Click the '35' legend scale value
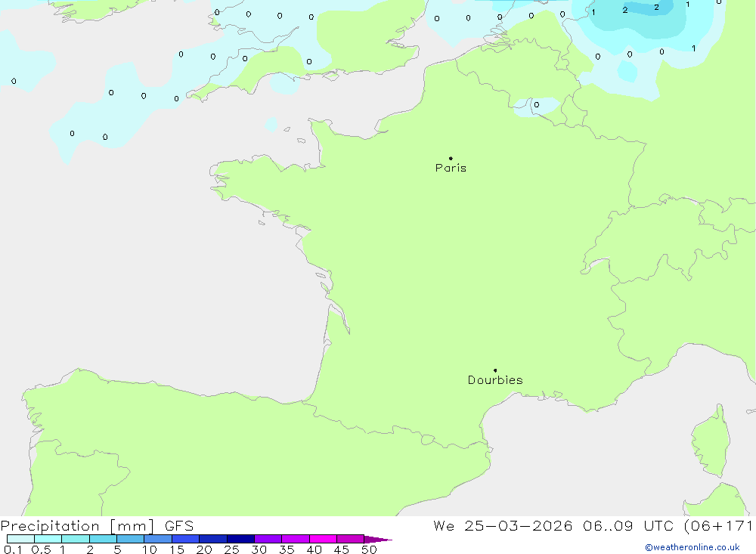 (x=287, y=549)
